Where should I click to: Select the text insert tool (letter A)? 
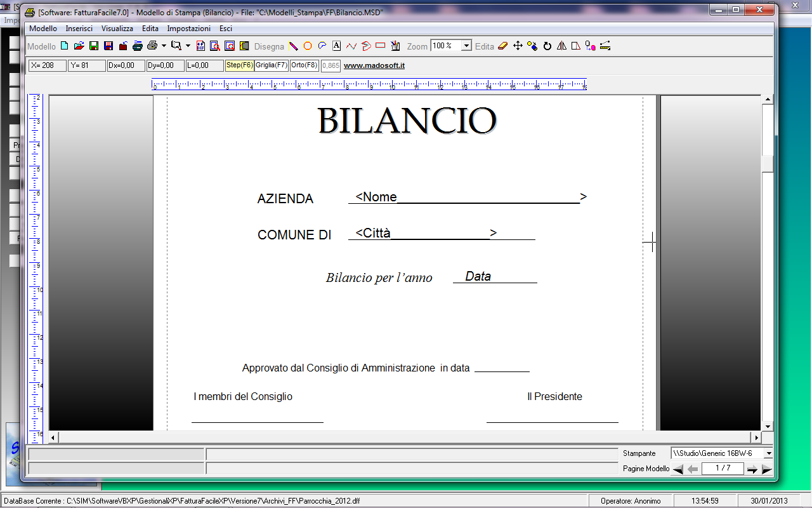click(x=336, y=46)
